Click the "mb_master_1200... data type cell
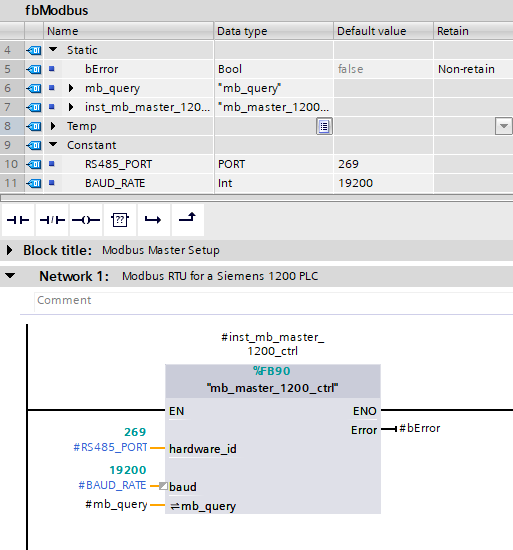The width and height of the screenshot is (513, 550). 274,107
